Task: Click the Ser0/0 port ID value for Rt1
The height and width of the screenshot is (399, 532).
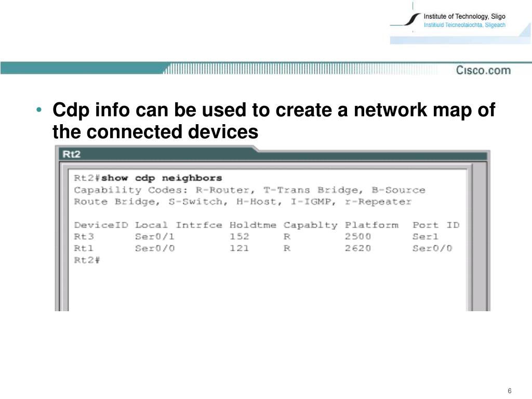Action: pyautogui.click(x=433, y=248)
